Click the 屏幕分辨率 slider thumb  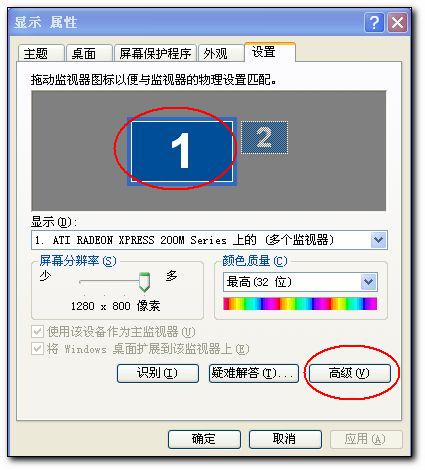click(x=144, y=282)
